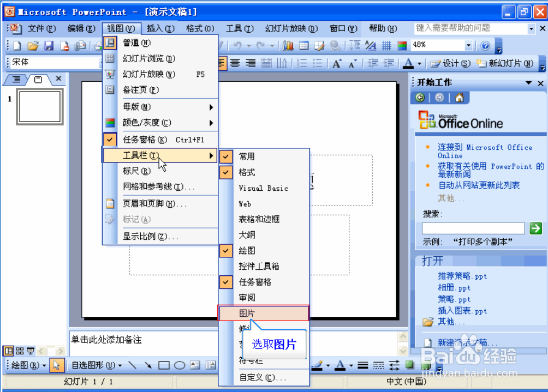548x392 pixels.
Task: Toggle gridlines with the grid icon
Action: click(386, 45)
